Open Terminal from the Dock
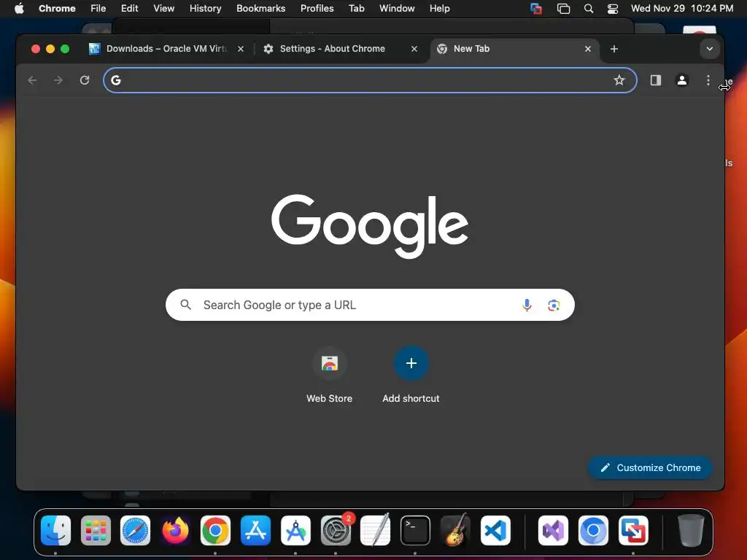The image size is (747, 560). 415,531
